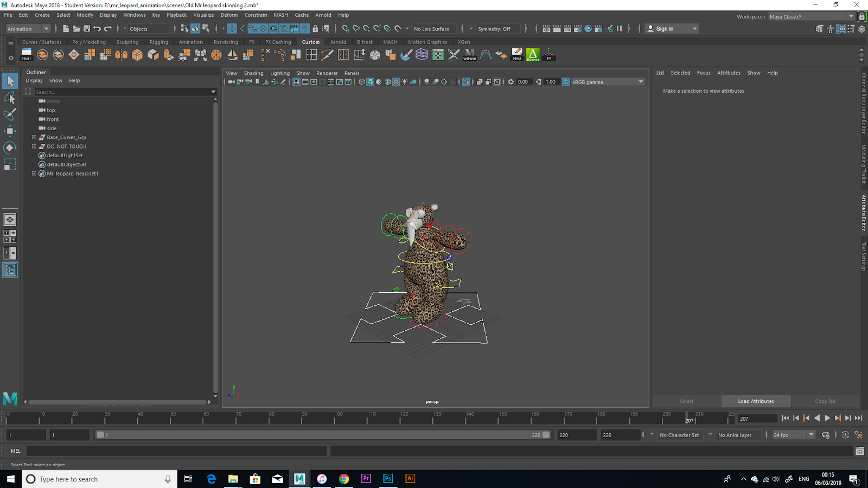Toggle the loop playback mode button
The width and height of the screenshot is (868, 488).
click(826, 435)
